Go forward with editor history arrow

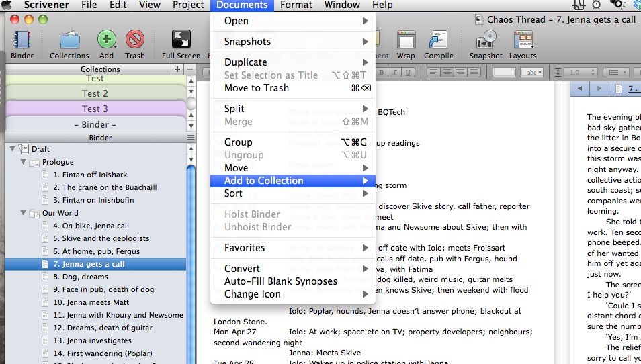pos(599,88)
